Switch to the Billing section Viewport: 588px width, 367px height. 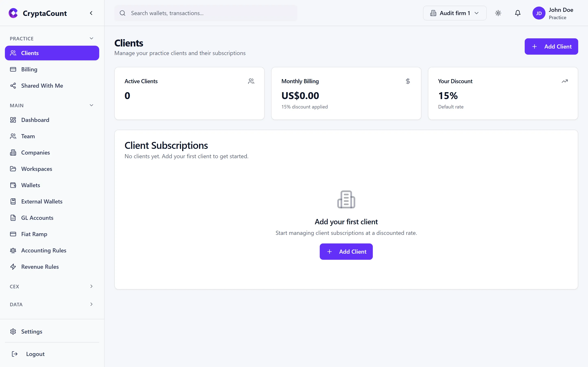[x=29, y=69]
